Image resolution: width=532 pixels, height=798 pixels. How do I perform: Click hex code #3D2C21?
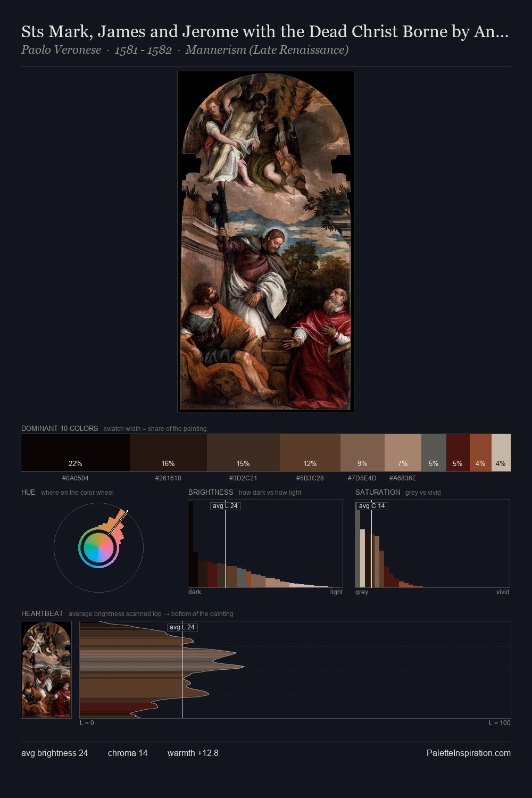coord(243,478)
